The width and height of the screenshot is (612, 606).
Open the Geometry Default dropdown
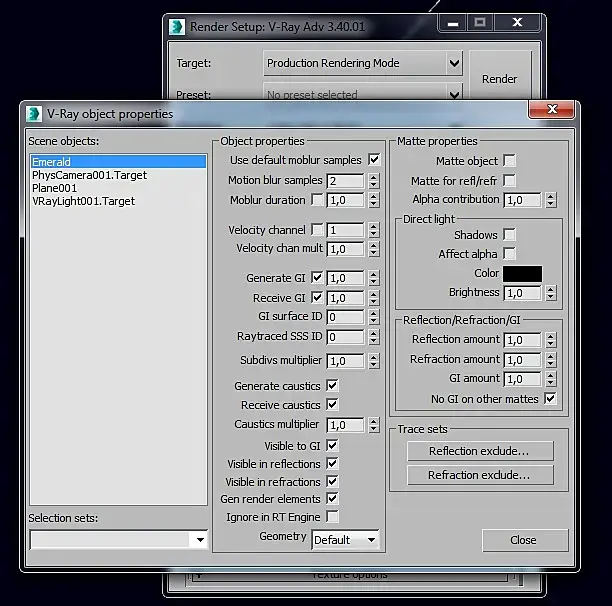tap(345, 540)
